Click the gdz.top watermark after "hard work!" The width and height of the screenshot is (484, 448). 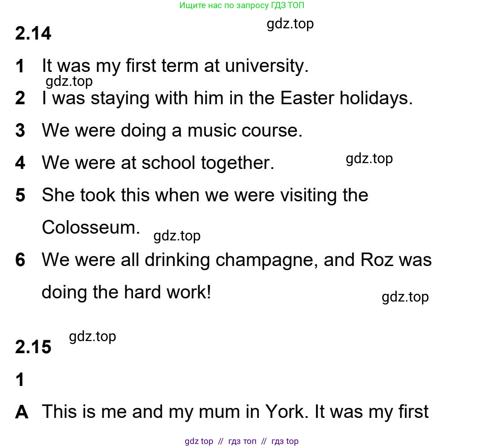[x=405, y=297]
